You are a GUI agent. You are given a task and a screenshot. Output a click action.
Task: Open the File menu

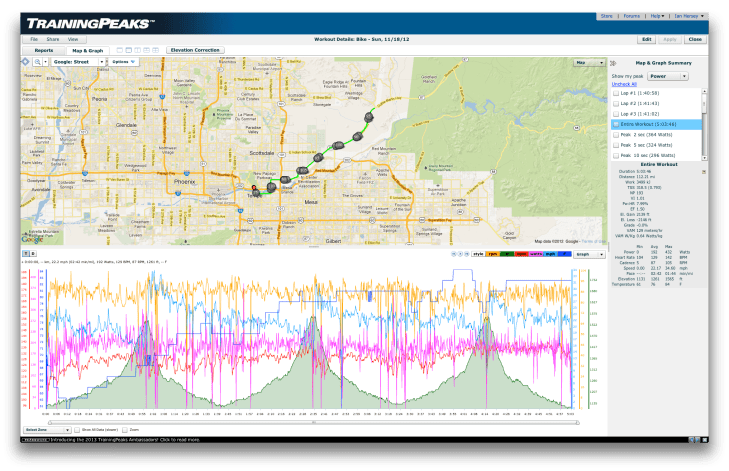(34, 38)
